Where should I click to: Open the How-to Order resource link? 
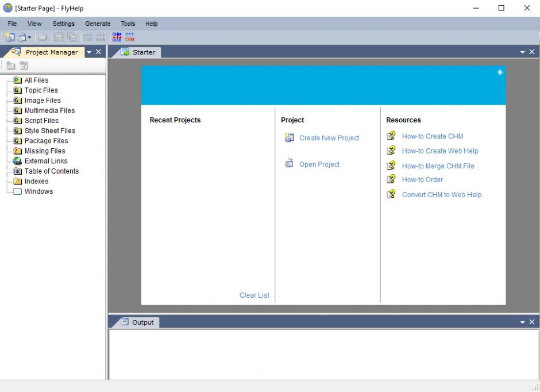[422, 179]
